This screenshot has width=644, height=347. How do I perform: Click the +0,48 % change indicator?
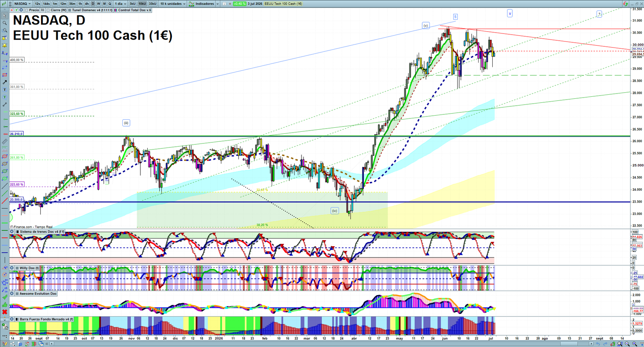239,4
